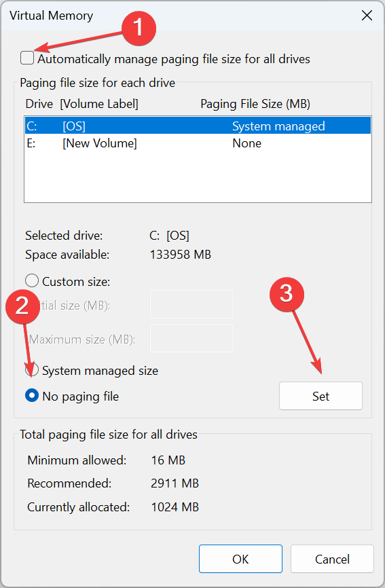The height and width of the screenshot is (588, 385).
Task: Click the Drive [Volume Label] column header
Action: [x=81, y=104]
